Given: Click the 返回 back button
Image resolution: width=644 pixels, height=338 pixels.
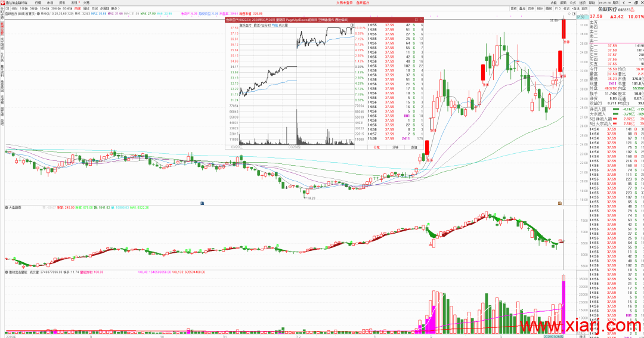Looking at the screenshot, I should click(x=585, y=8).
